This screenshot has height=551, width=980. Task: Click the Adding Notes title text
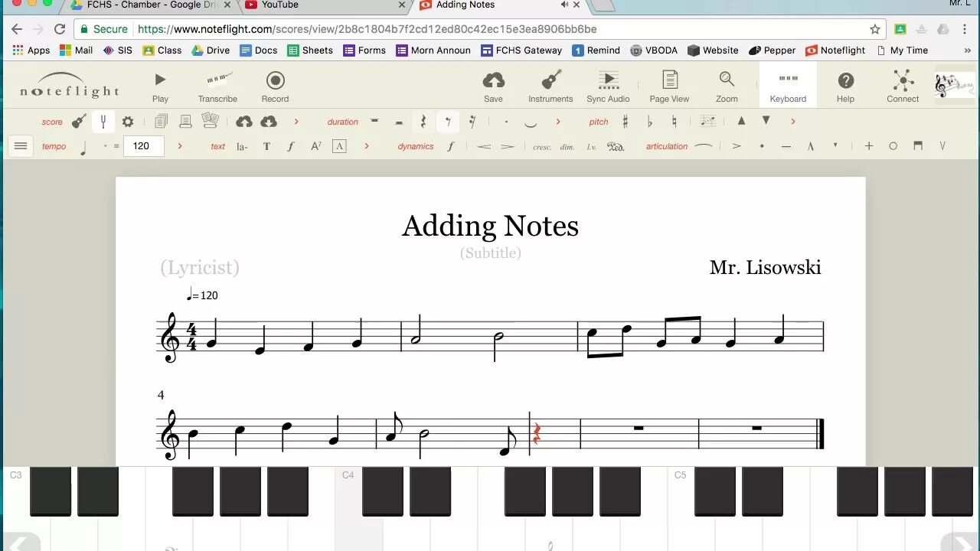[x=490, y=226]
